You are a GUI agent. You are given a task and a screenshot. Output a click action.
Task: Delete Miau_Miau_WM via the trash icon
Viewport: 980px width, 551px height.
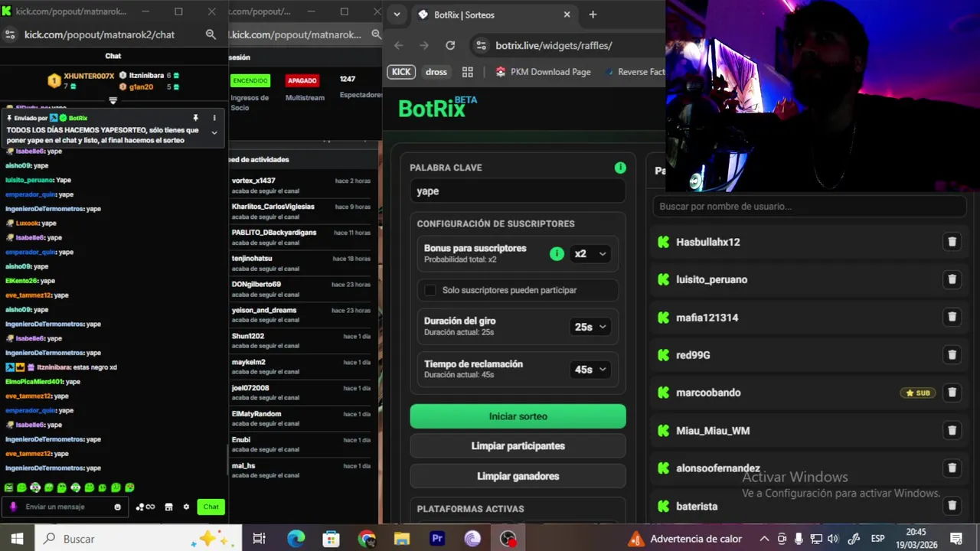952,430
